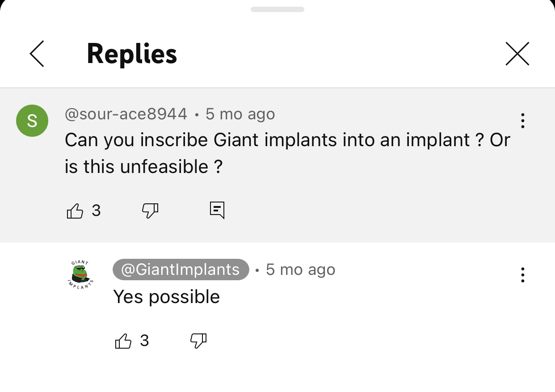Tap the reply icon under sour-ace8944's comment
This screenshot has width=555, height=392.
pos(217,210)
